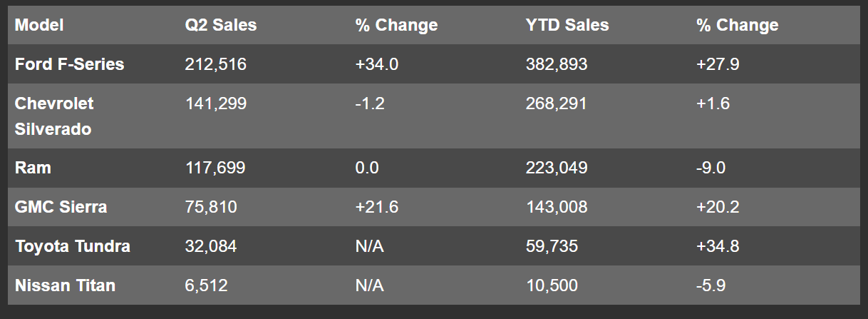Click the +21.6 Sierra Q2 change
Viewport: 868px width, 319px height.
(x=376, y=207)
